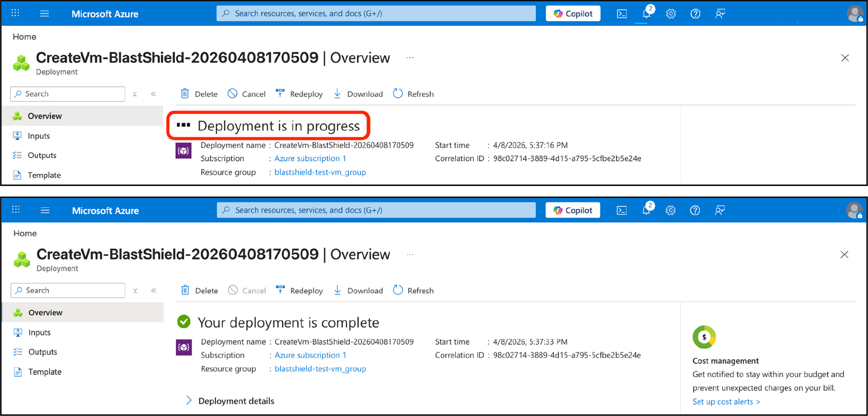Click Microsoft Azure logo text on the in-progress page

pyautogui.click(x=105, y=14)
